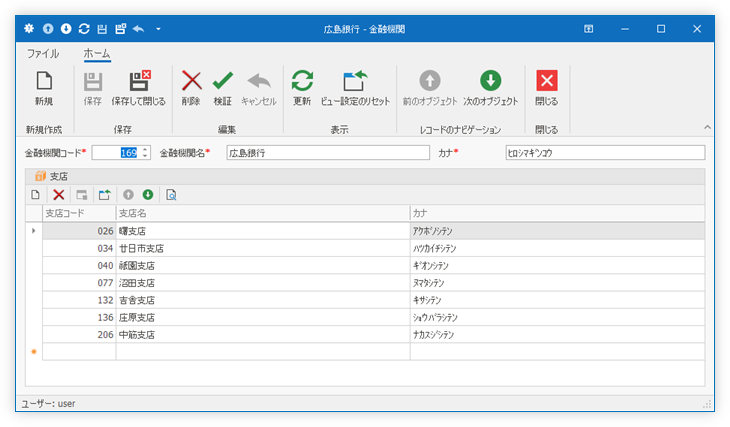This screenshot has height=427, width=730.
Task: Click ユーザー: user status bar text
Action: pyautogui.click(x=48, y=404)
